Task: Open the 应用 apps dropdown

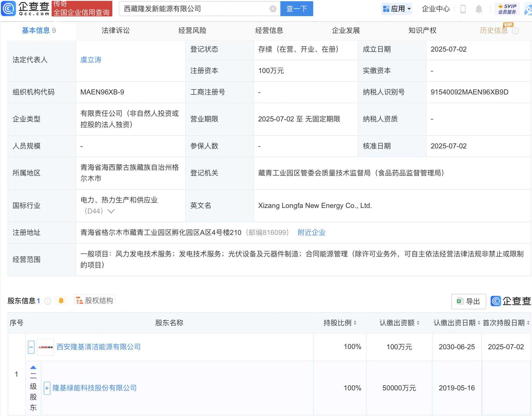Action: 397,9
